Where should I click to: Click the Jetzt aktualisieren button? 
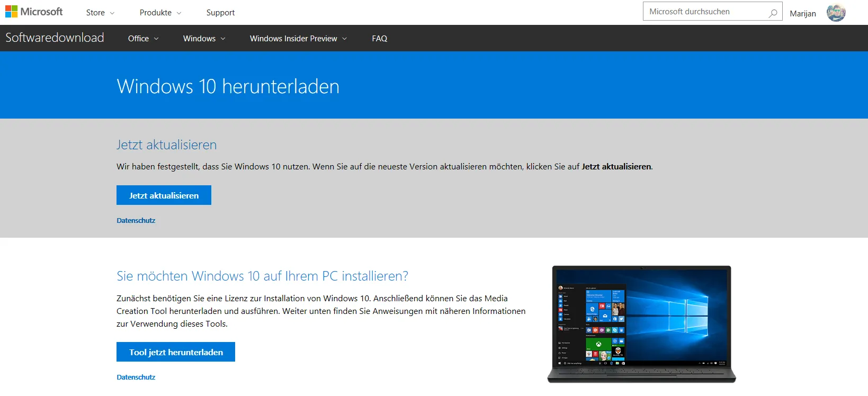[x=164, y=195]
